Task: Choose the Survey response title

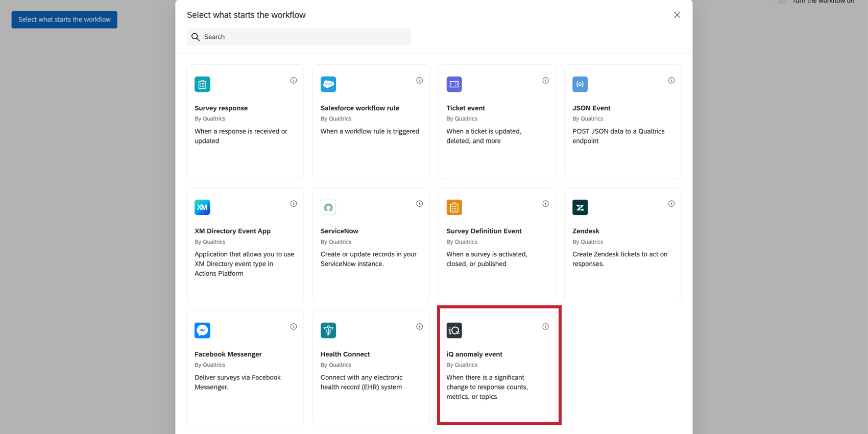Action: point(221,108)
